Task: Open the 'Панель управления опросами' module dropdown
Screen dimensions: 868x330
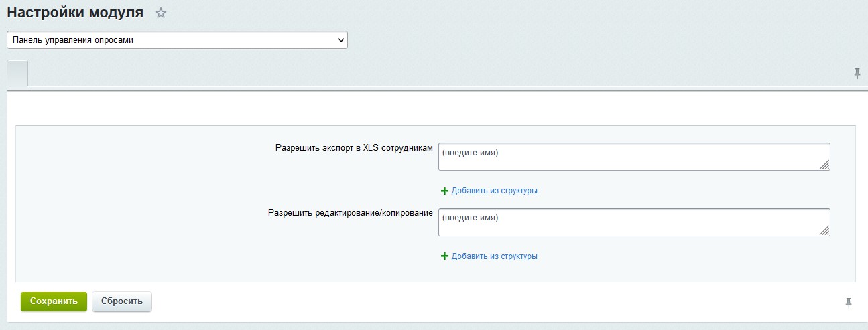Action: [x=177, y=40]
